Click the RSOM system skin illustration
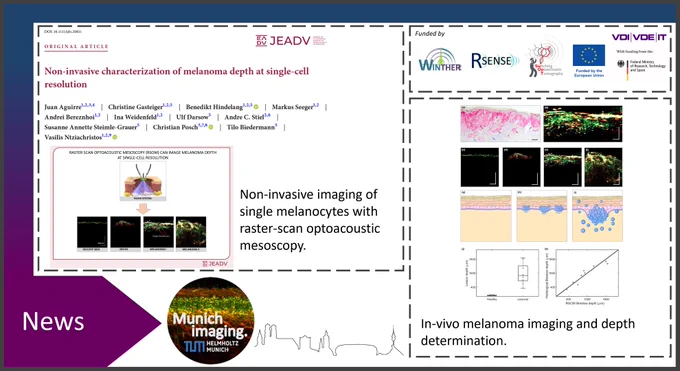The width and height of the screenshot is (680, 371). (x=143, y=181)
